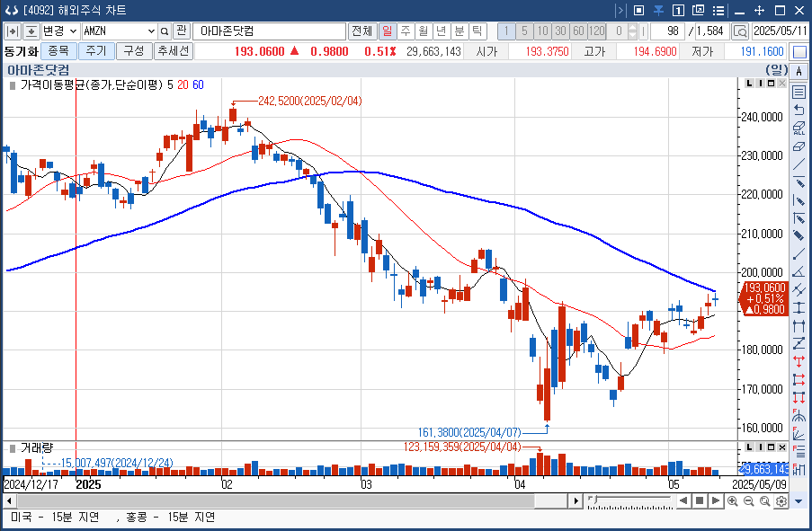Screen dimensions: 812x531
Task: Click the pin window icon in title bar
Action: pyautogui.click(x=659, y=10)
